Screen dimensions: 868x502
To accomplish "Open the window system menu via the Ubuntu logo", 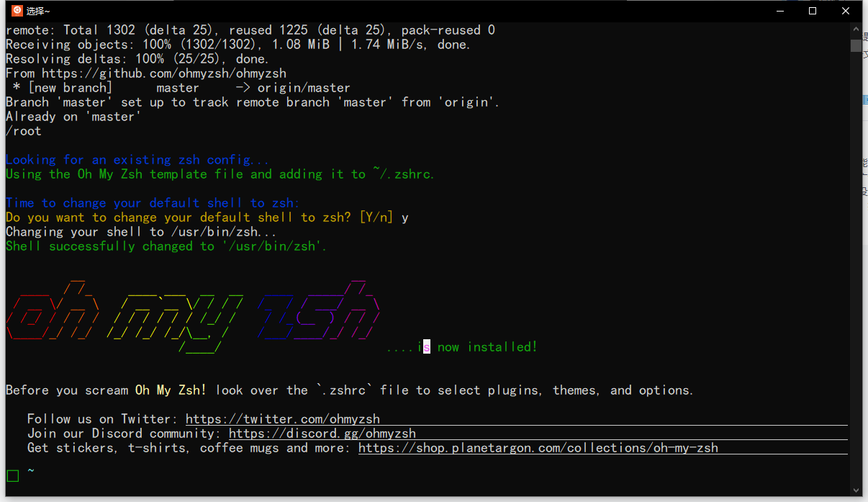I will point(17,10).
